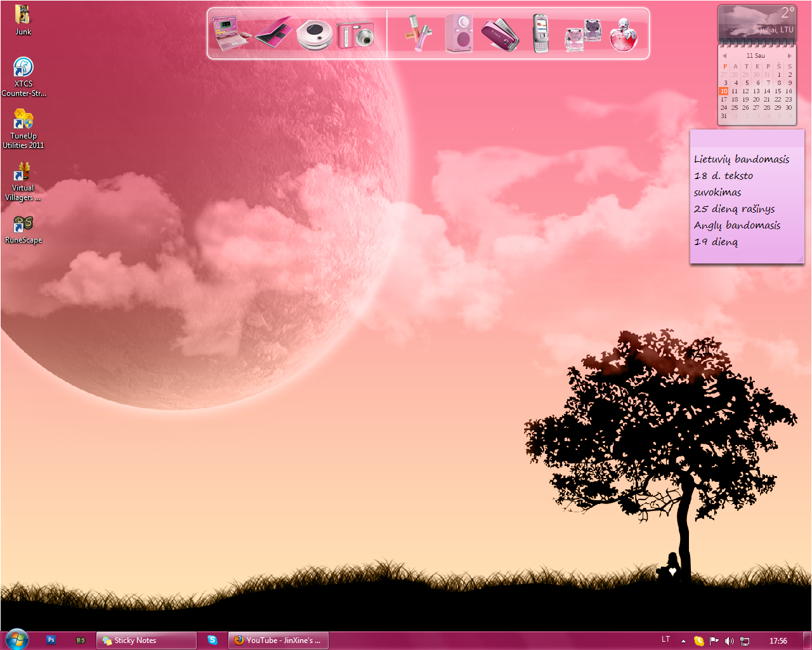Click the lip gloss tubes dock icon
Viewport: 812px width, 650px height.
point(417,34)
